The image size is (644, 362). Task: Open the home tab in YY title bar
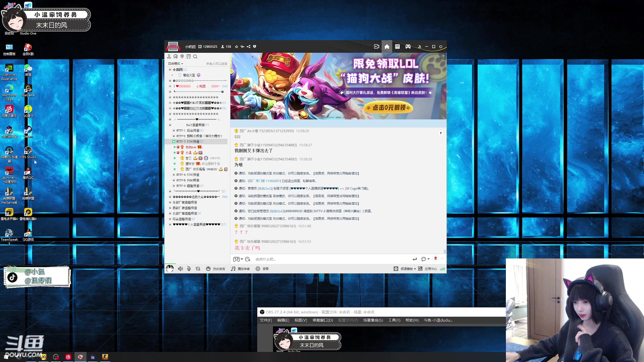[x=387, y=47]
